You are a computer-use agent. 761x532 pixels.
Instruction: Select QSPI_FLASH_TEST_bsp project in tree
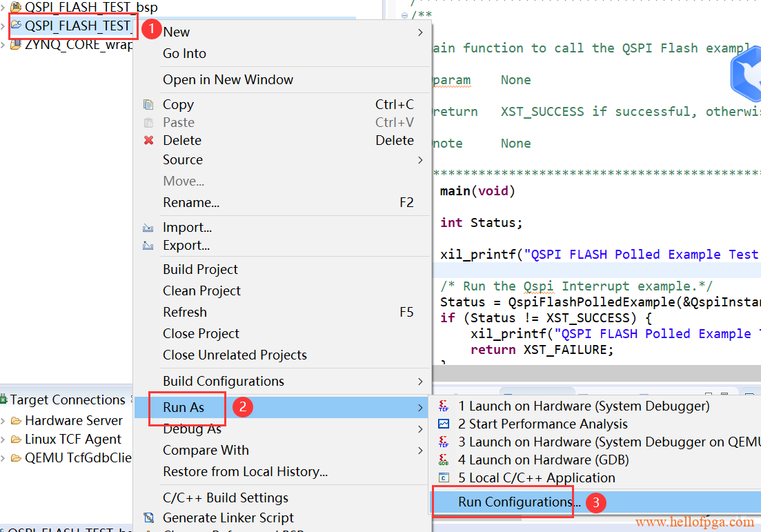point(90,8)
